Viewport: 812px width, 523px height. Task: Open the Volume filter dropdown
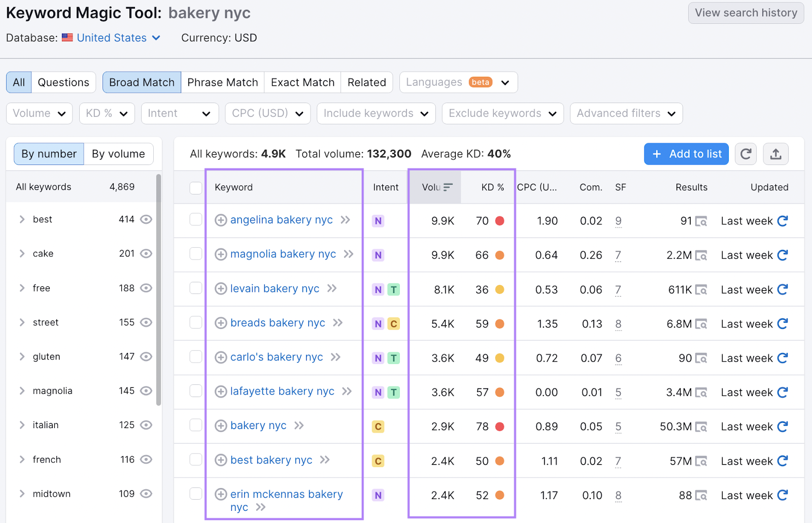pyautogui.click(x=39, y=113)
